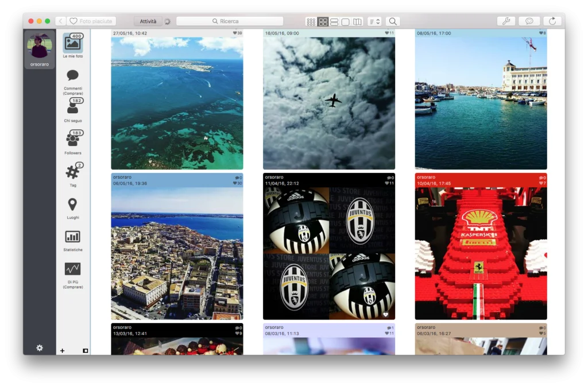
Task: Open Foto piaciute liked photos
Action: point(91,21)
